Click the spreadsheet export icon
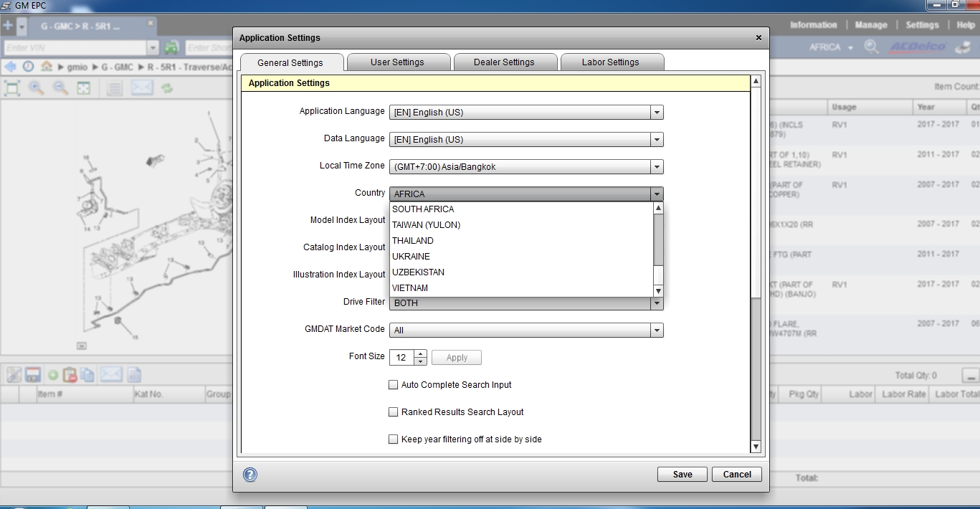 click(x=134, y=375)
